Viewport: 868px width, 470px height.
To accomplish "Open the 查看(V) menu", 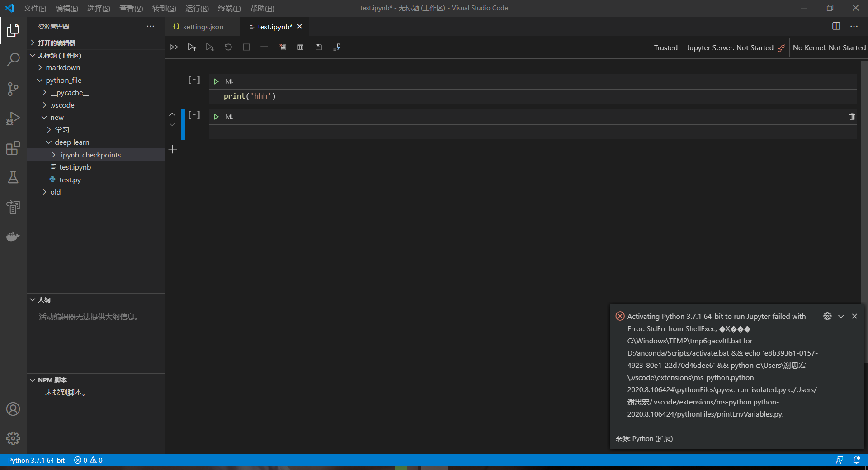I will pyautogui.click(x=131, y=8).
